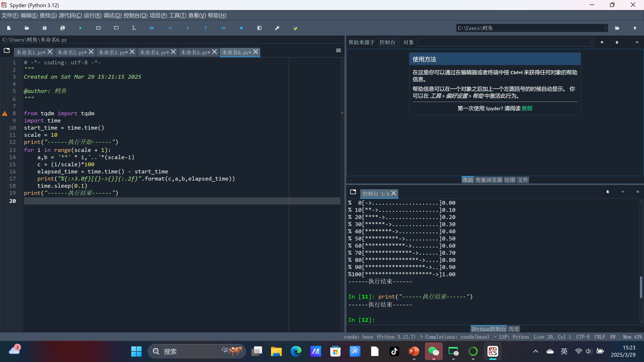Screen dimensions: 644x362
Task: Click the help 对象 input field
Action: [x=504, y=42]
